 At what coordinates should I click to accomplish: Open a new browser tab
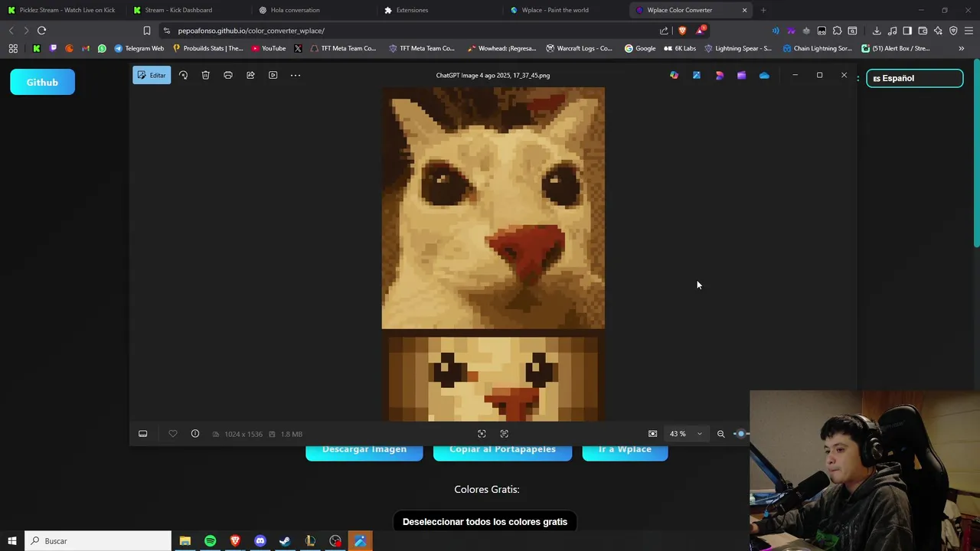(763, 10)
